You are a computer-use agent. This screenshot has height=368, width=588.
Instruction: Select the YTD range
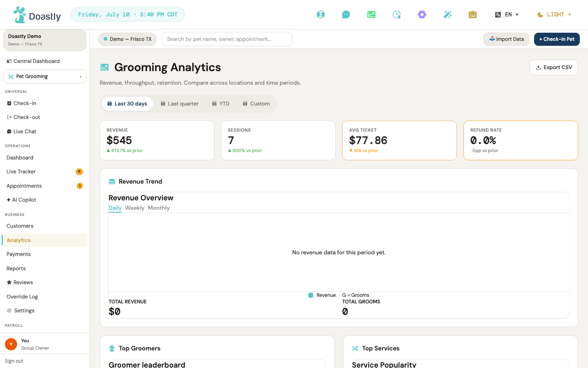click(220, 104)
